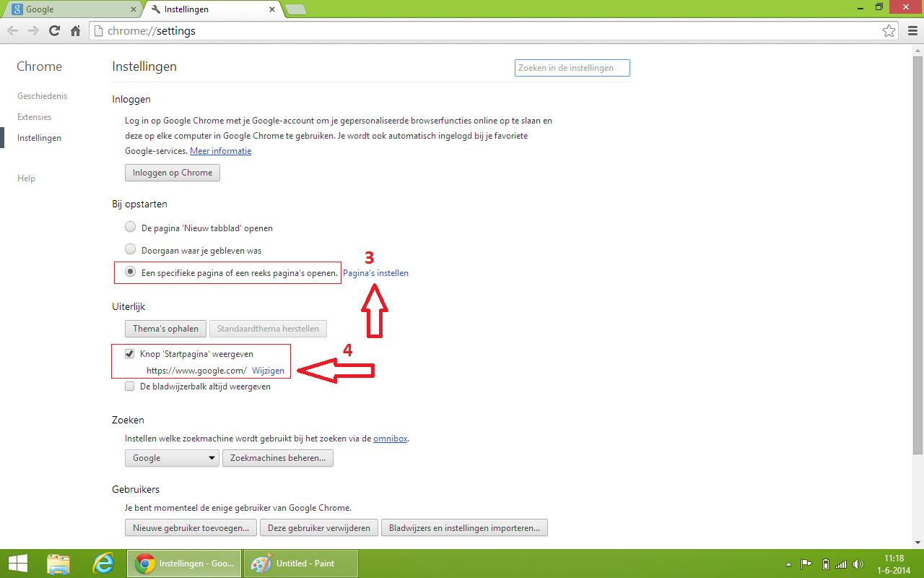Uncheck Knop 'Startpagina' weergeven checkbox
The width and height of the screenshot is (924, 578).
130,354
